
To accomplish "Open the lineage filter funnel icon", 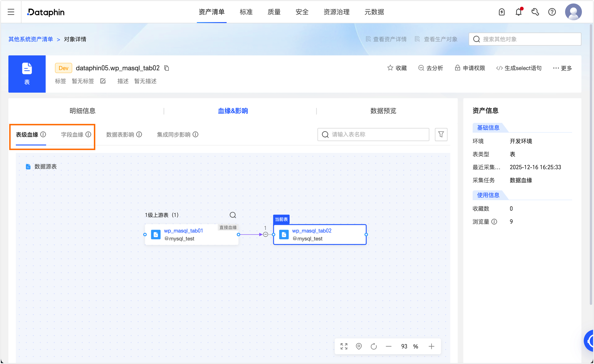I will [441, 134].
